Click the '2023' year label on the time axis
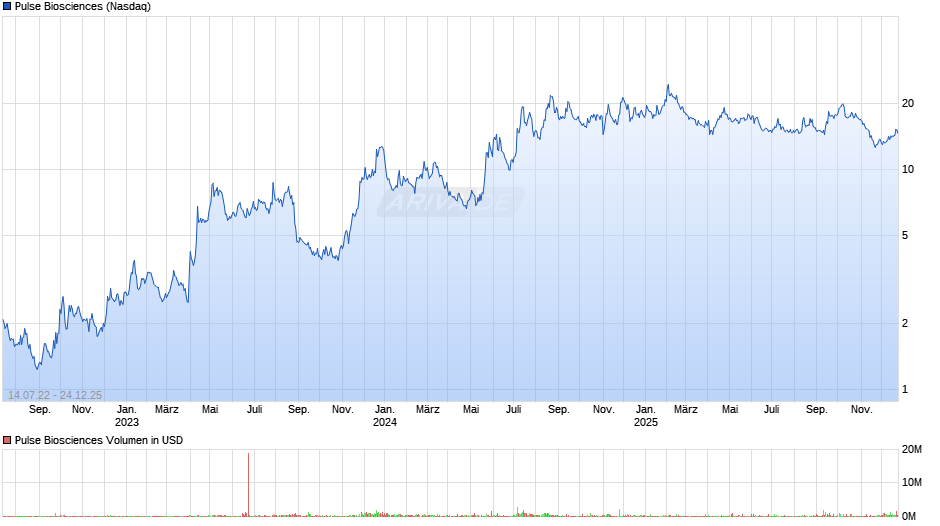Screen dimensions: 940x526 pyautogui.click(x=126, y=422)
